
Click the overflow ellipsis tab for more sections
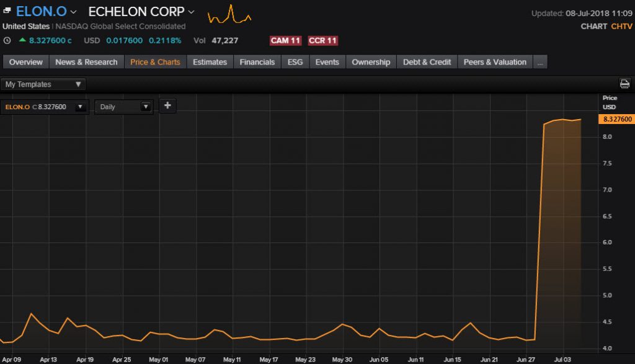[541, 61]
